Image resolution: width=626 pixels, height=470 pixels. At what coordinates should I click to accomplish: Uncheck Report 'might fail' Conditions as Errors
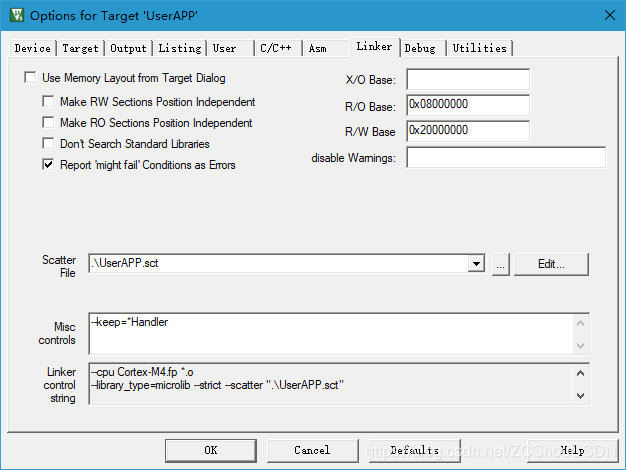[x=48, y=164]
